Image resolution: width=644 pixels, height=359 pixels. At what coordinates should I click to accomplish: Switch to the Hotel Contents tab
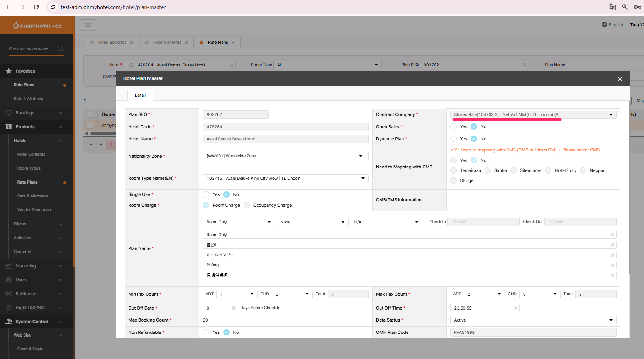(167, 43)
